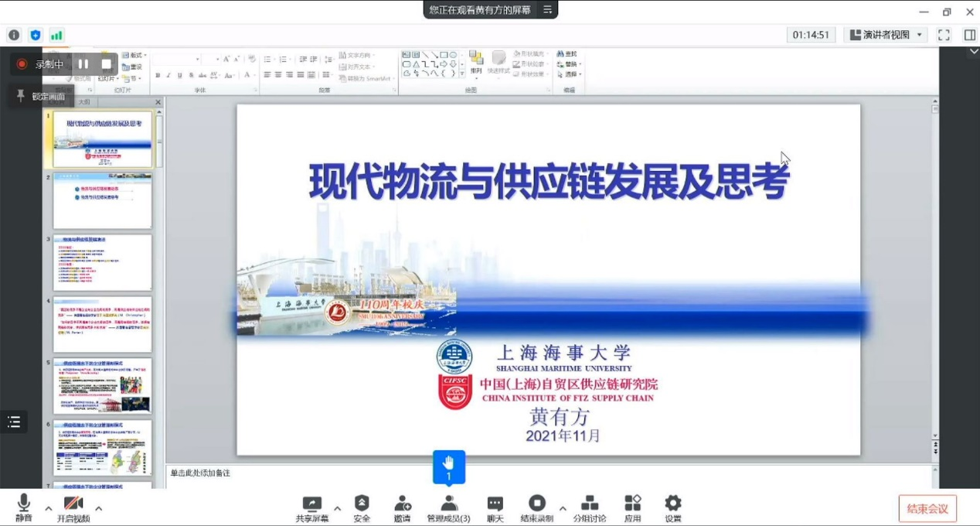Check the green network signal icon
Viewport: 980px width, 526px height.
click(56, 35)
